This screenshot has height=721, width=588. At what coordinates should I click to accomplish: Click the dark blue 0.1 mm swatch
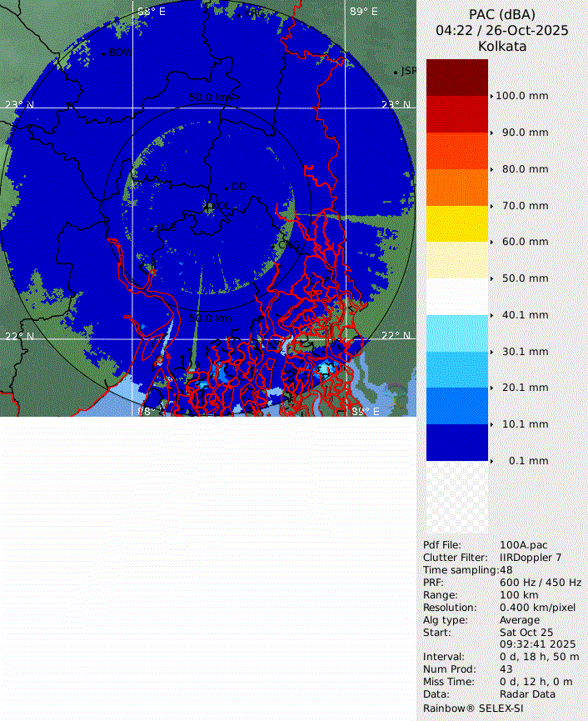point(456,443)
